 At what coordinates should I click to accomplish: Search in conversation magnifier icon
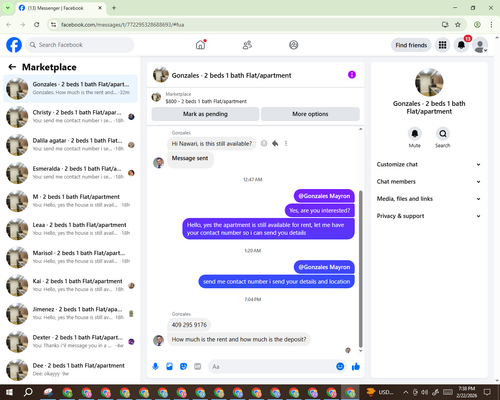443,134
